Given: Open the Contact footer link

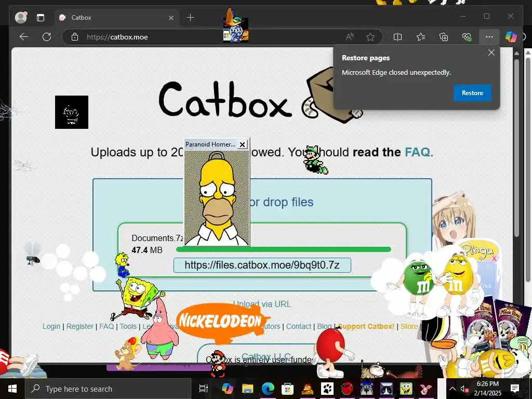Looking at the screenshot, I should 299,326.
